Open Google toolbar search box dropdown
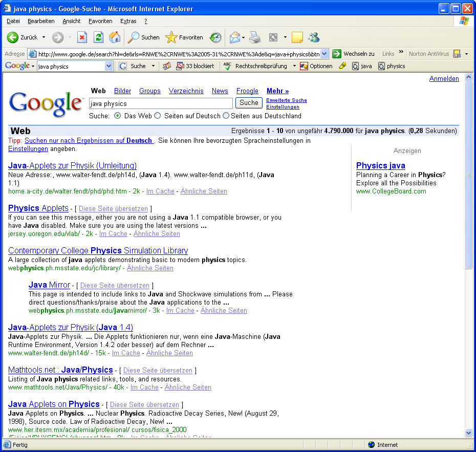The image size is (476, 452). coord(109,66)
